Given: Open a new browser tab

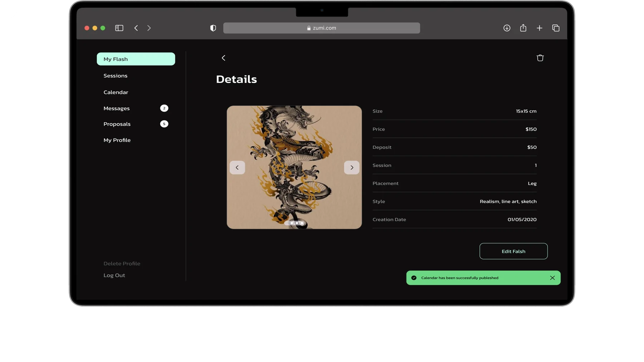Looking at the screenshot, I should coord(540,28).
